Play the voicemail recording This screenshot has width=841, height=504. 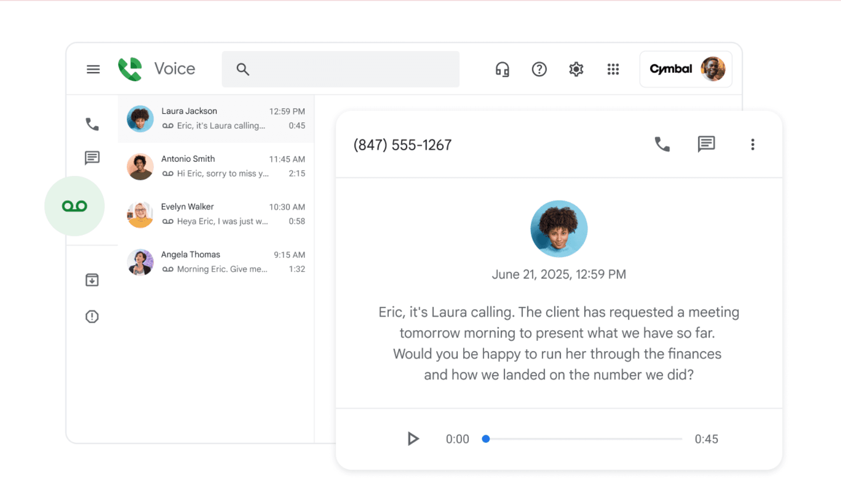[412, 438]
